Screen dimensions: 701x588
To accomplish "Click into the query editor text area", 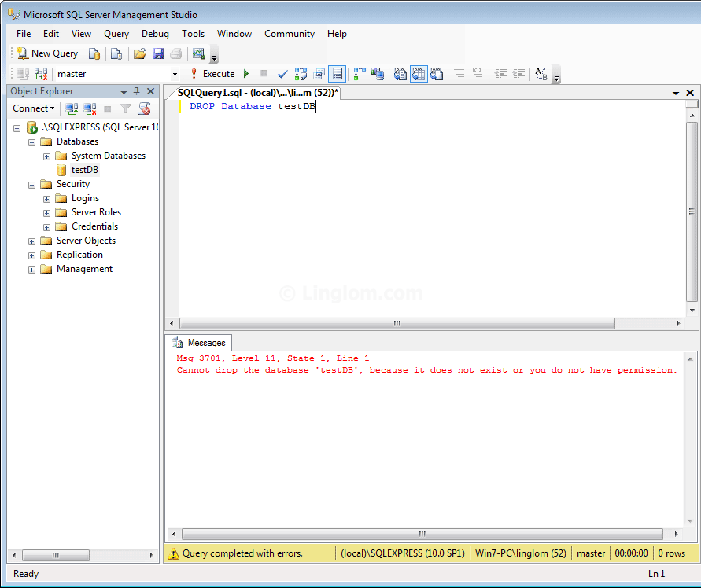I will 432,210.
